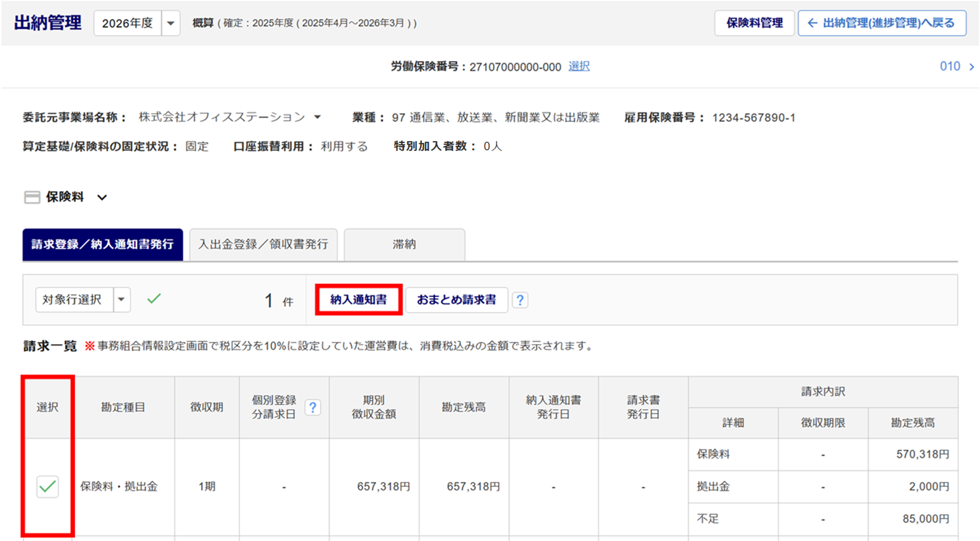Click the right chevron next to 010

coord(971,67)
